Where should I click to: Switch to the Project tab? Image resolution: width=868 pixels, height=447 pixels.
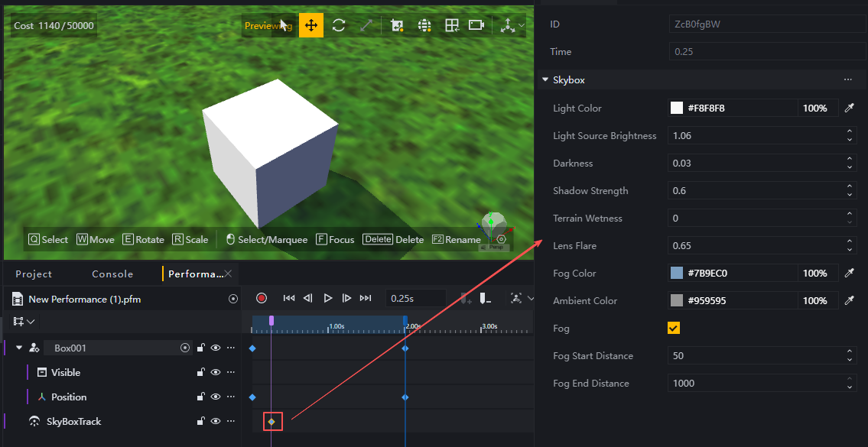click(x=34, y=274)
